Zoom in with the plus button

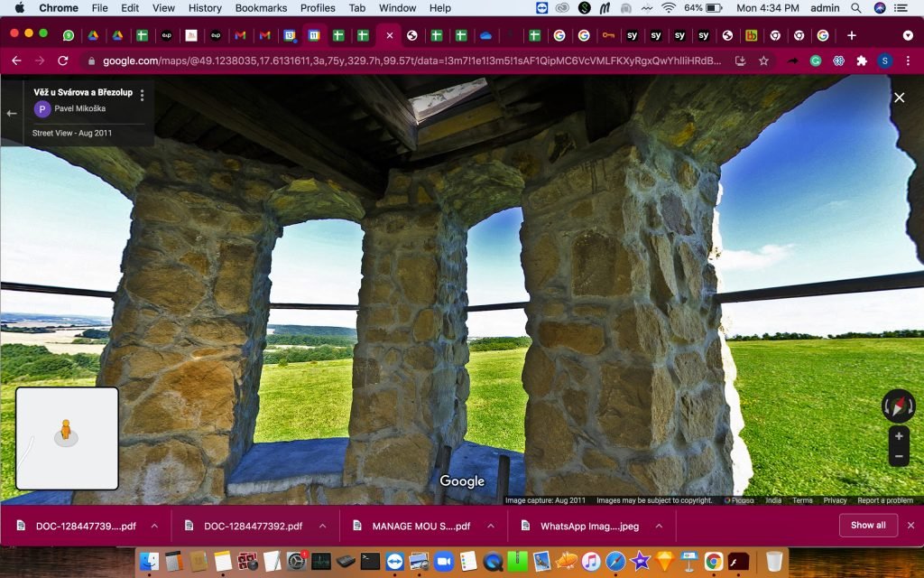898,436
